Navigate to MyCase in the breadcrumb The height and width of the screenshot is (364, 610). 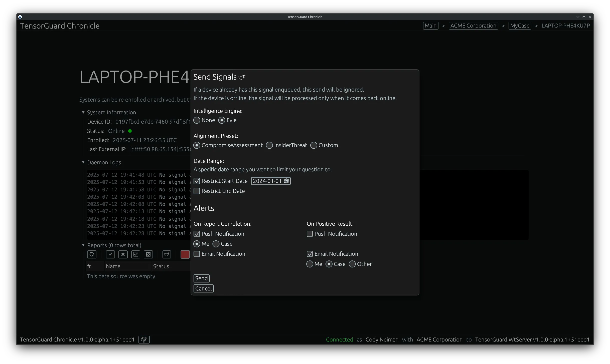pyautogui.click(x=520, y=26)
